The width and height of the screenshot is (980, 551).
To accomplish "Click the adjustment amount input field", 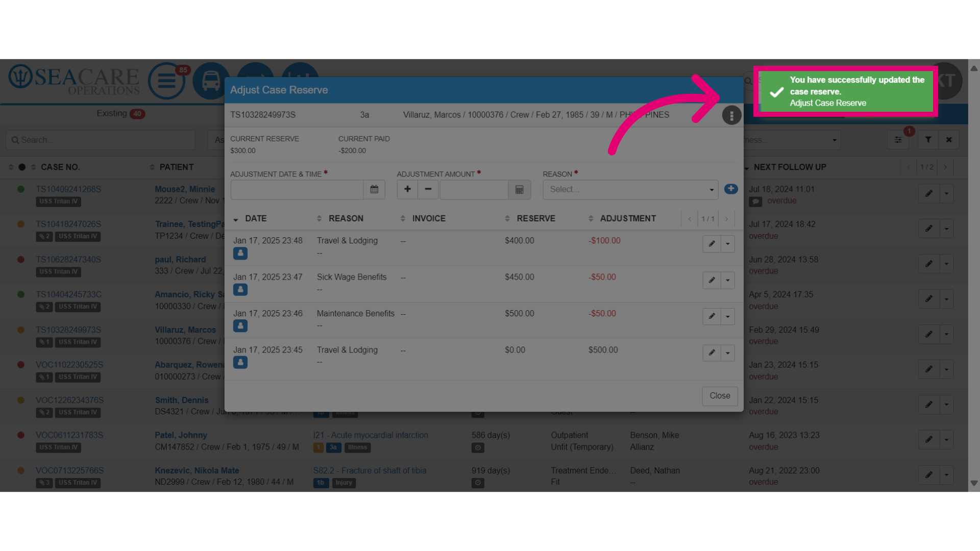I will 474,189.
